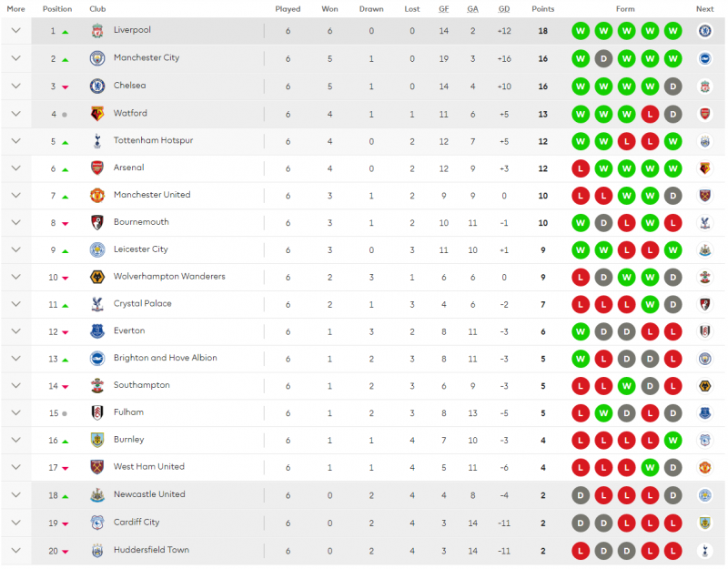Click the Wolverhampton Wanderers wolf badge
The height and width of the screenshot is (569, 728).
(97, 277)
